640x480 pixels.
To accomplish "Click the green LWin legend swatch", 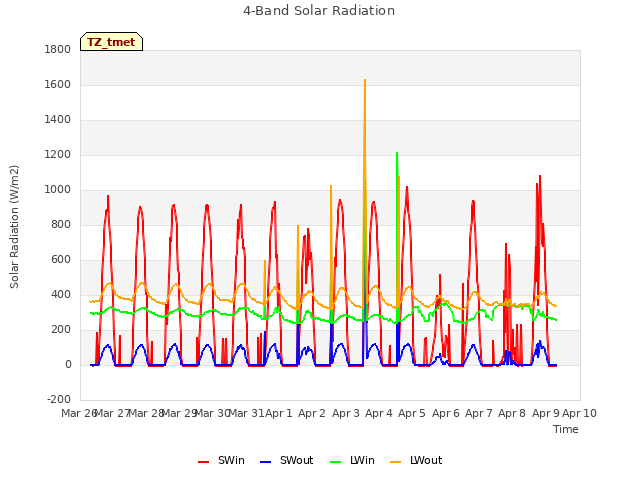I will [x=335, y=462].
